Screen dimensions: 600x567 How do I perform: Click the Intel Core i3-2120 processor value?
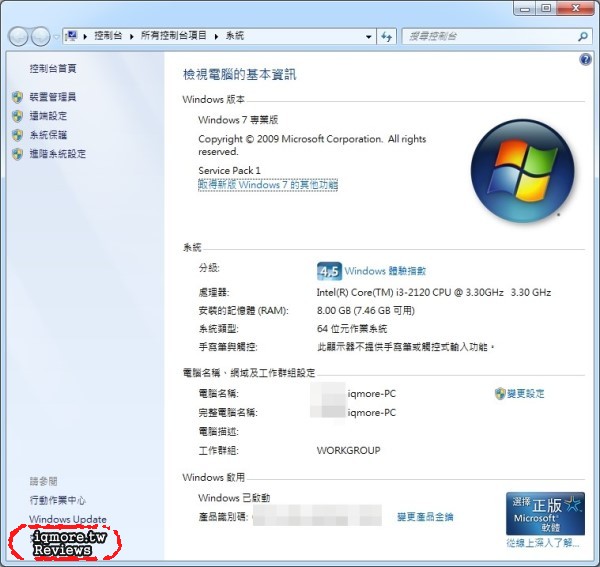point(434,292)
